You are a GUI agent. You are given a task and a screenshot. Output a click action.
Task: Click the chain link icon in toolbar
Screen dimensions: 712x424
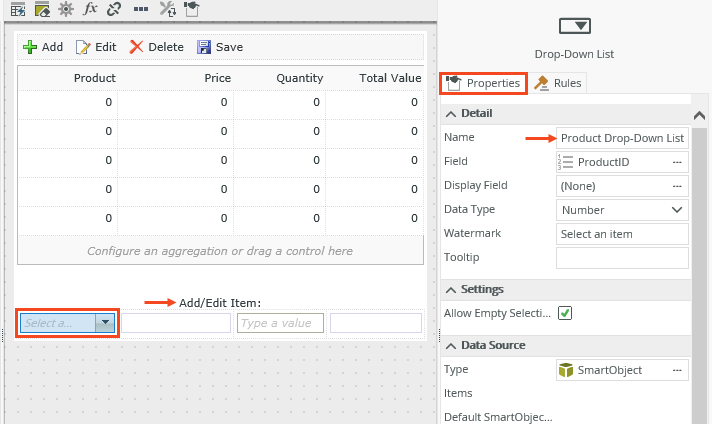[114, 9]
